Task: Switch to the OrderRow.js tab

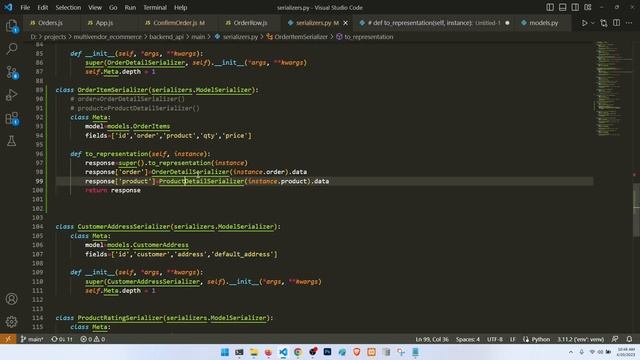Action: [250, 23]
